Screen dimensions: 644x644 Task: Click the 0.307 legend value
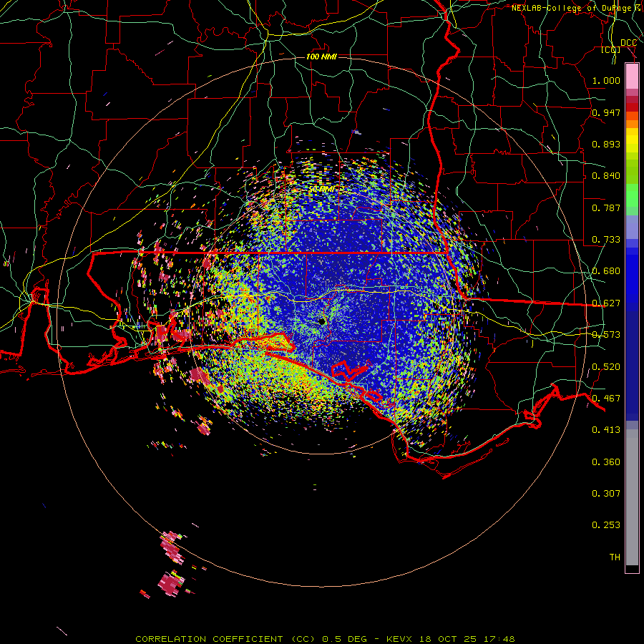click(x=606, y=494)
